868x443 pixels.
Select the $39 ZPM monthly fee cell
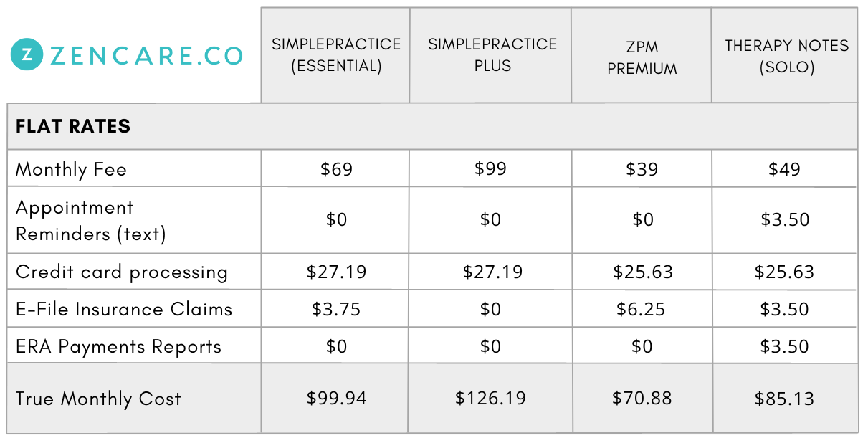(x=642, y=169)
